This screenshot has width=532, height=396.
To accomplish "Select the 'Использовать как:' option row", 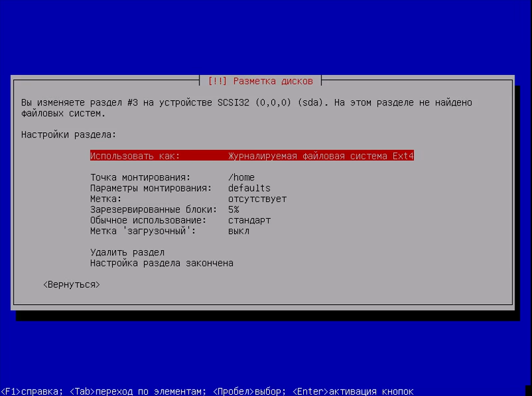I will point(252,156).
